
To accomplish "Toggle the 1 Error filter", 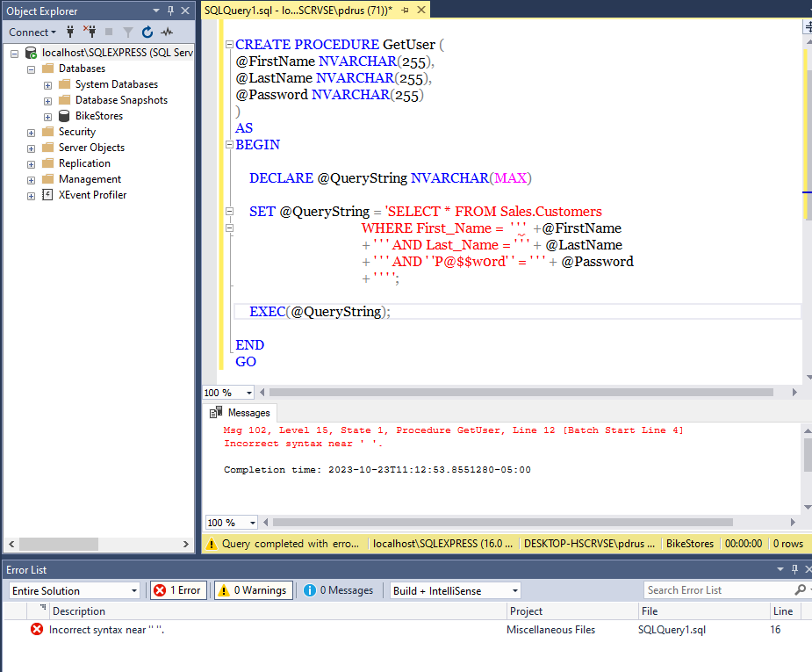I will click(x=178, y=589).
